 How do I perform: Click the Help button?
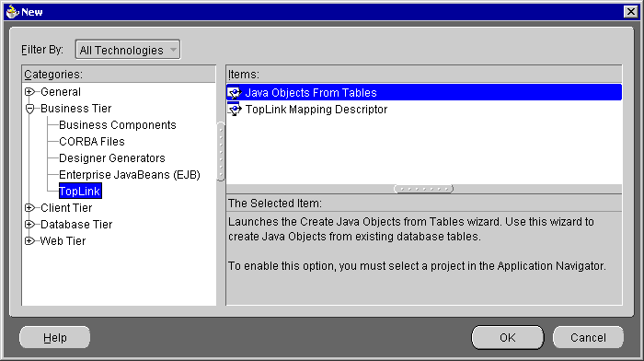(x=54, y=338)
